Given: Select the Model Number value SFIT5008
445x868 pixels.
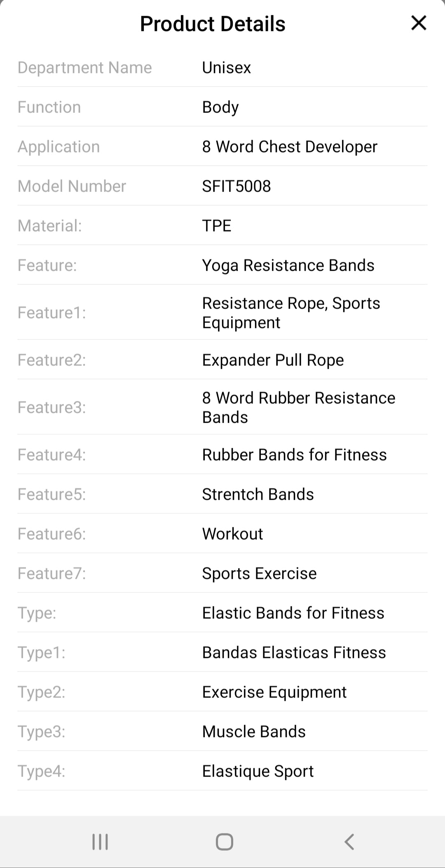Looking at the screenshot, I should [237, 186].
